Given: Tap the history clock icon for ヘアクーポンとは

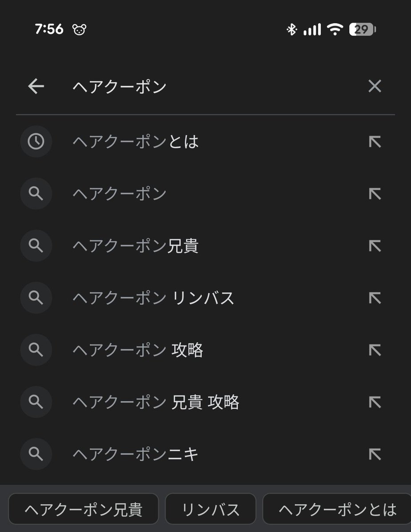Looking at the screenshot, I should click(x=36, y=141).
